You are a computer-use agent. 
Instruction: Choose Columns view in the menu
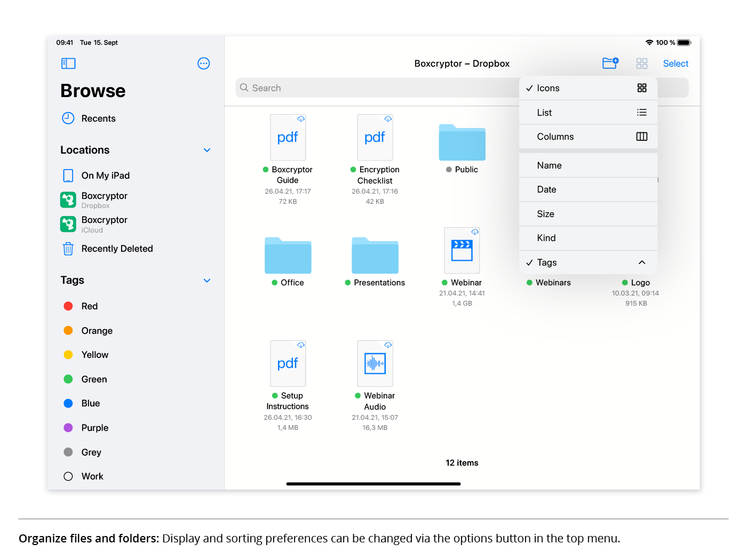pyautogui.click(x=588, y=137)
